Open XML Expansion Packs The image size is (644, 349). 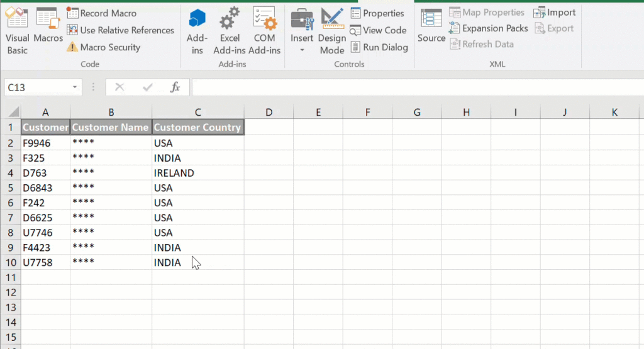[488, 28]
